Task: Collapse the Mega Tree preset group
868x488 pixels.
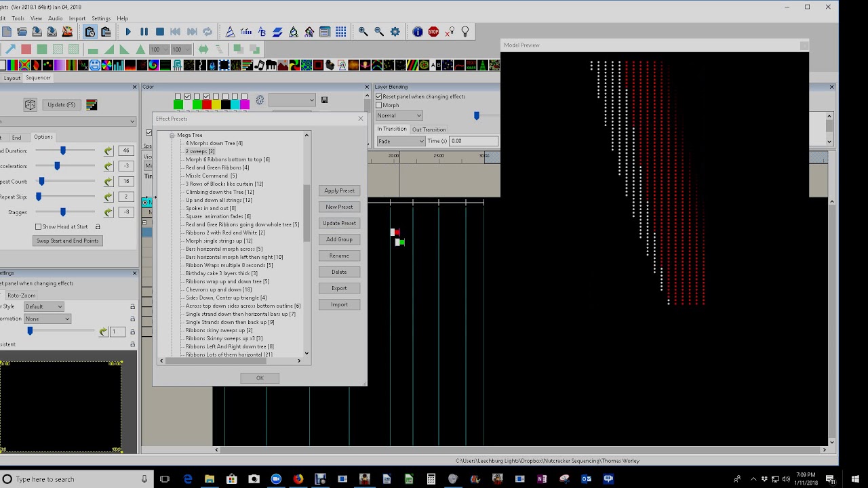Action: (x=172, y=135)
